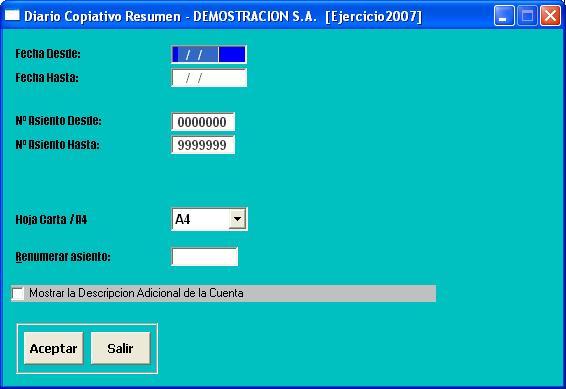Click the Fecha Desde label
Viewport: 566px width, 389px height.
(x=48, y=54)
